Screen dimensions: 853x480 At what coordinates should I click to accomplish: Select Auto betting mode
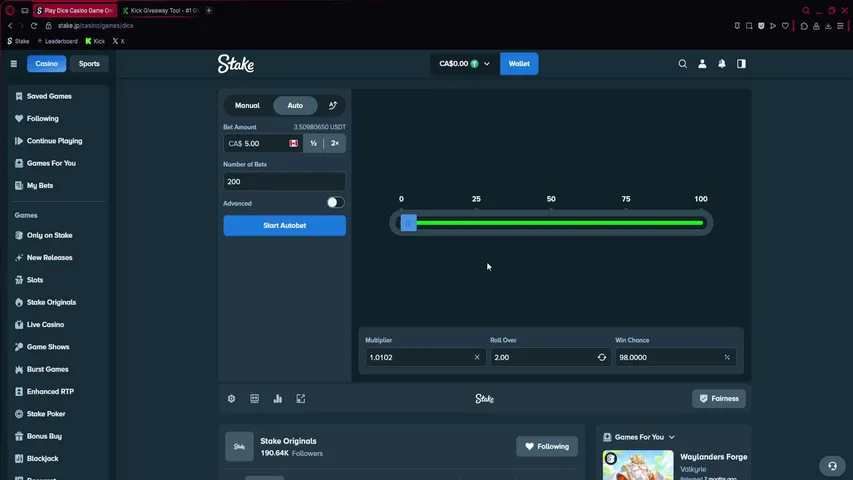point(295,106)
